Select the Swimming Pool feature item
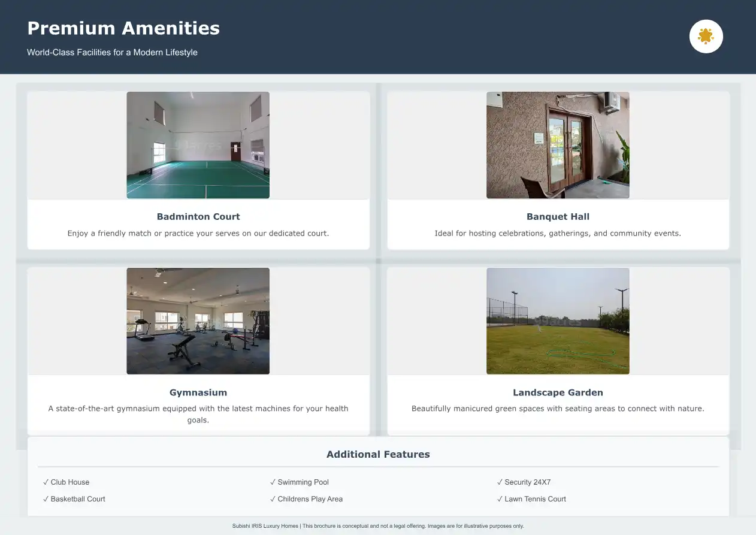Viewport: 756px width, 535px height. (x=300, y=482)
